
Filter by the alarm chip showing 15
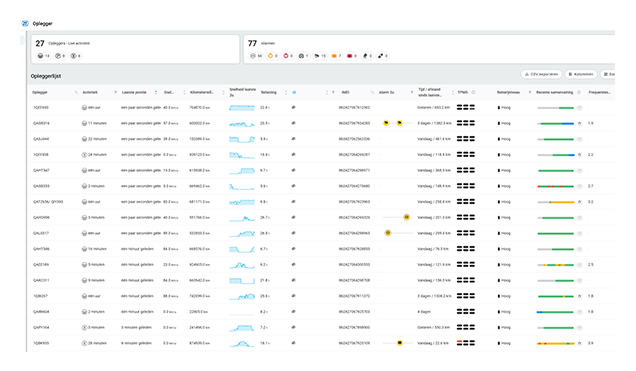coord(320,56)
